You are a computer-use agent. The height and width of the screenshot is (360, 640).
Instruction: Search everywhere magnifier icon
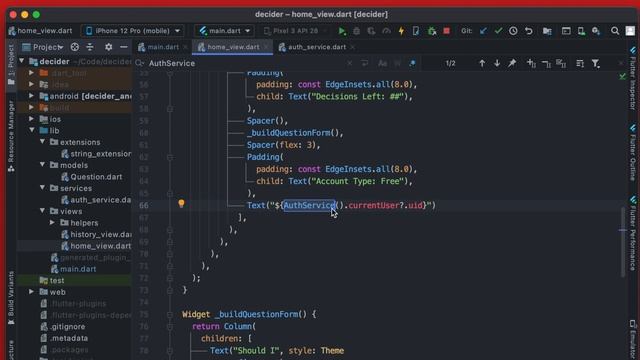tap(615, 31)
